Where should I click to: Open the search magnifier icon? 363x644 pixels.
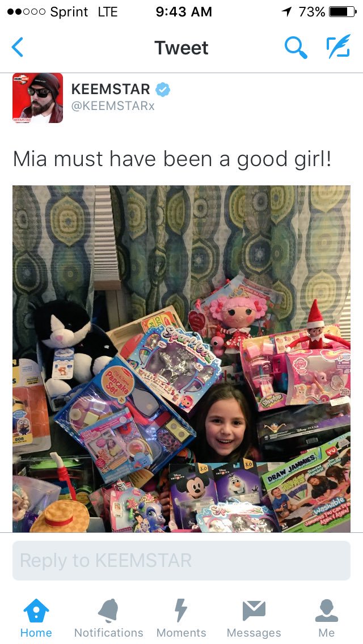[x=296, y=47]
